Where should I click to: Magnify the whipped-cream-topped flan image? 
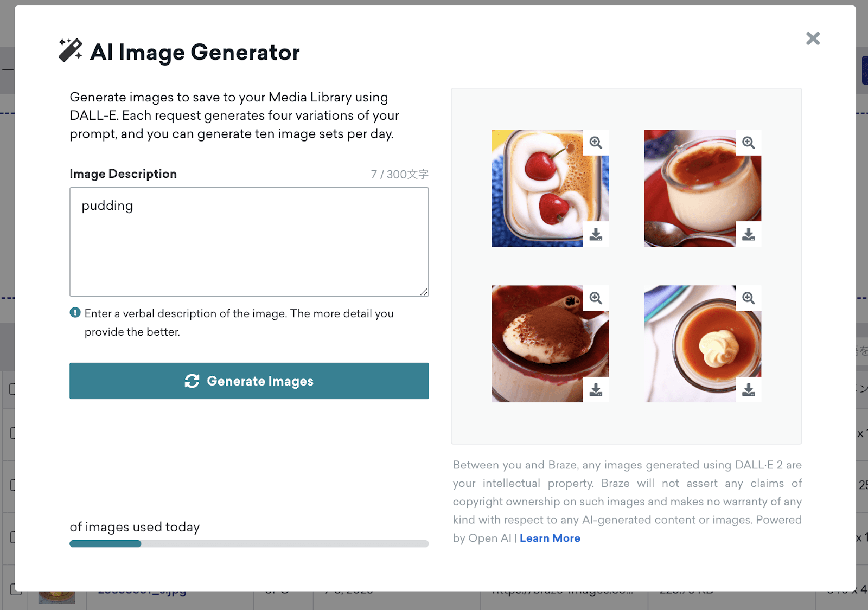pyautogui.click(x=749, y=298)
